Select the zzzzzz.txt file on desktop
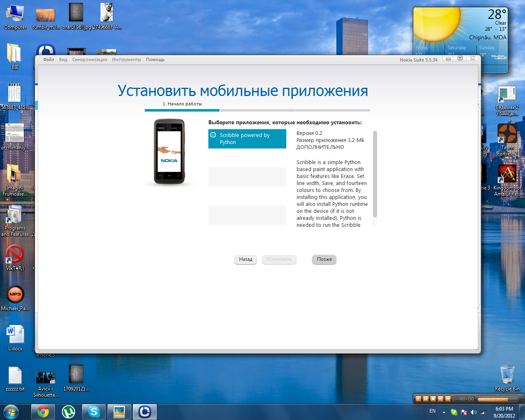The image size is (525, 420). [15, 378]
